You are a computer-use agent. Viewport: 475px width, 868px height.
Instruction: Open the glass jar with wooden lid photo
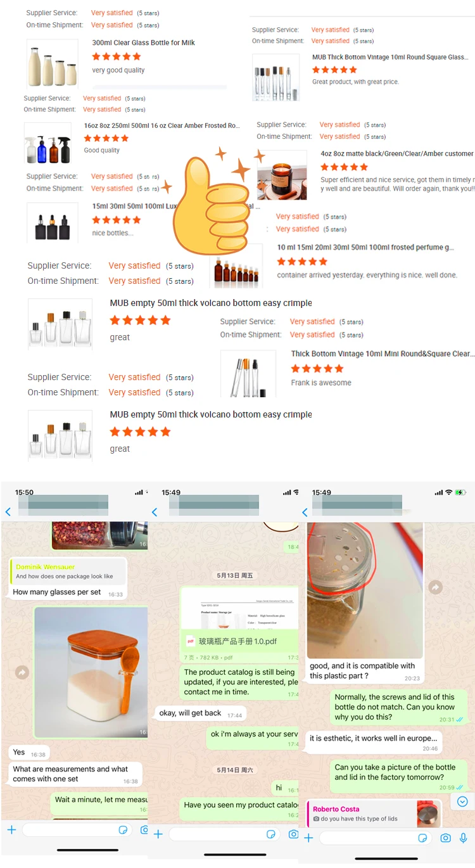[x=91, y=672]
